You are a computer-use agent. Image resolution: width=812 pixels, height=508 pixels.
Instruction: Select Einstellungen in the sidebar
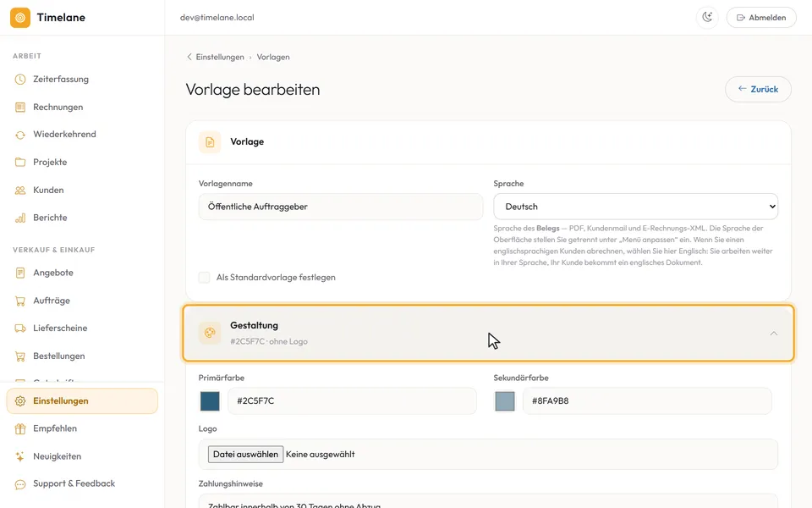82,401
